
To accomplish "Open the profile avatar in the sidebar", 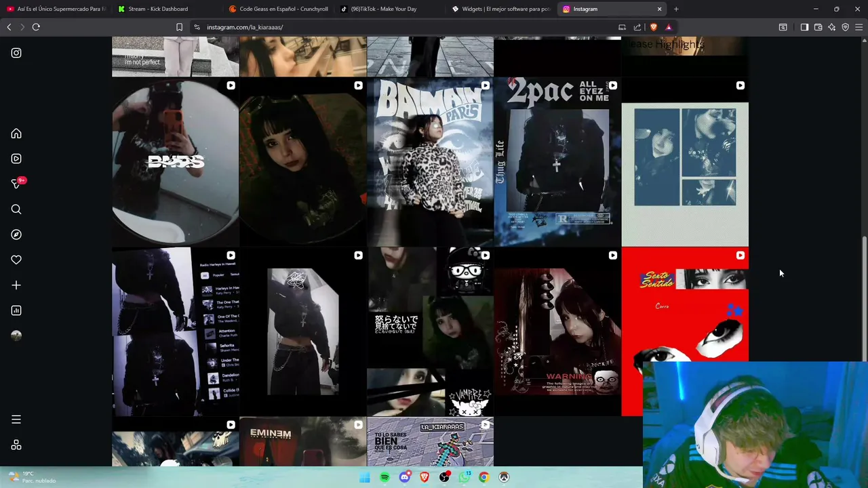I will [x=16, y=335].
